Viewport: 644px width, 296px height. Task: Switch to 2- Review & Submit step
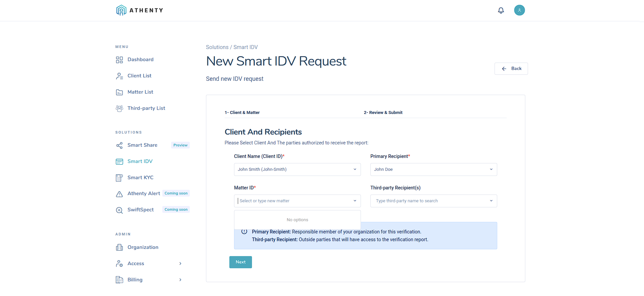tap(383, 113)
